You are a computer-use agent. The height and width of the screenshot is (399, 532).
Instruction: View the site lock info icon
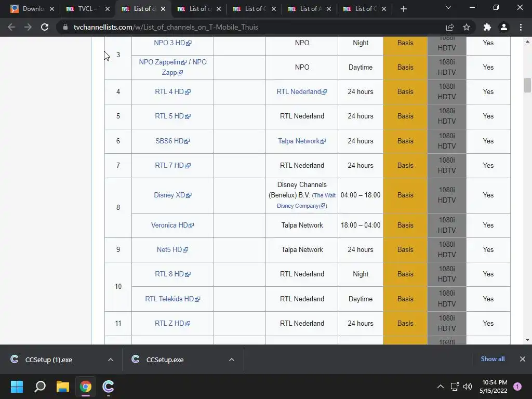click(x=65, y=27)
